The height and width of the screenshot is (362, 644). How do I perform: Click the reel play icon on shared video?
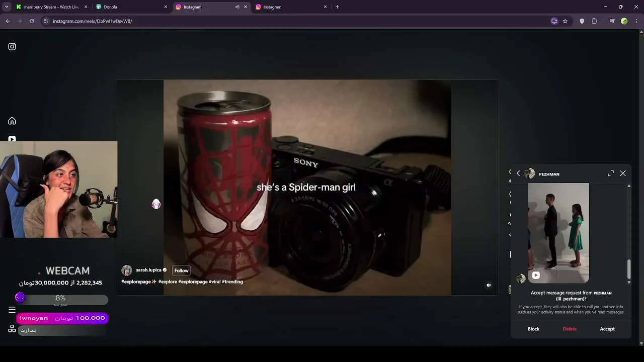pos(536,275)
